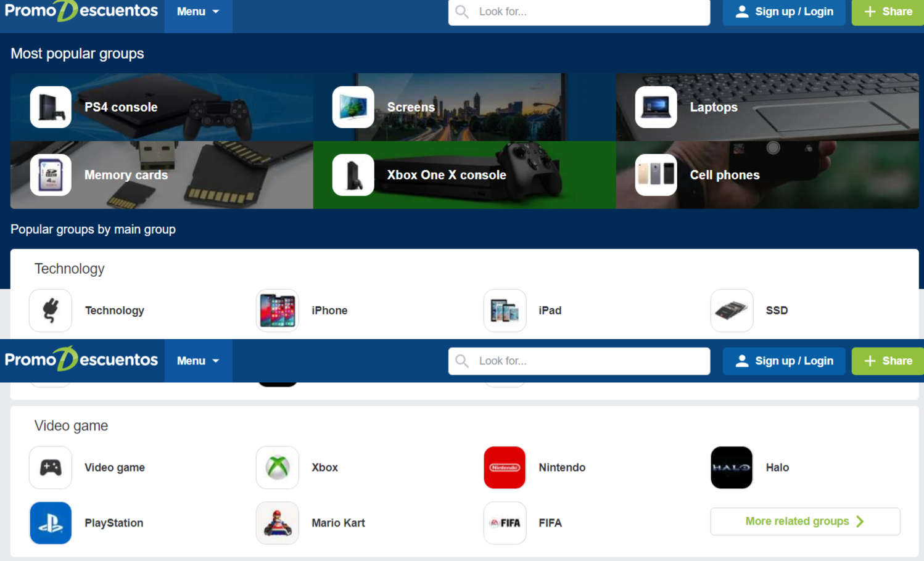The width and height of the screenshot is (924, 561).
Task: Click the Most popular groups heading
Action: tap(77, 54)
